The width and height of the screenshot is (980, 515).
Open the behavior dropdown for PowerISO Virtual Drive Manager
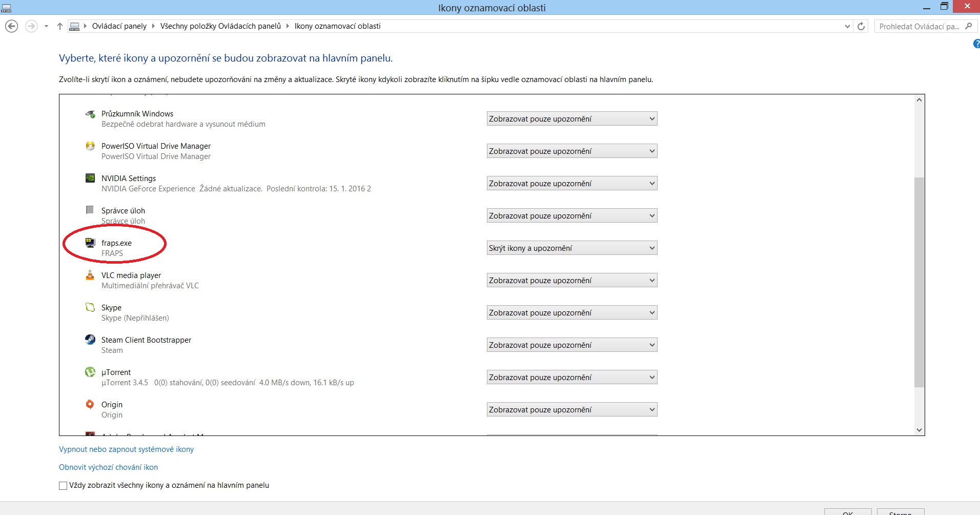572,151
